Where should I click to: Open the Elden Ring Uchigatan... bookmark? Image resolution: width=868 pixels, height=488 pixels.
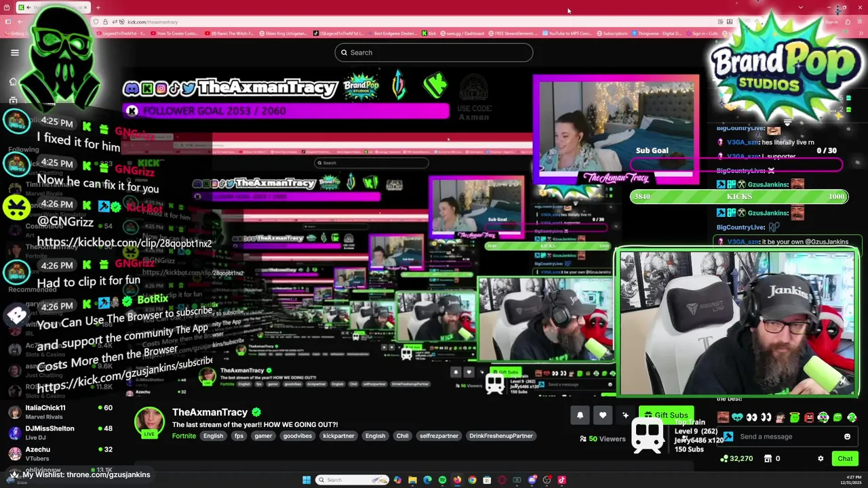pos(283,33)
